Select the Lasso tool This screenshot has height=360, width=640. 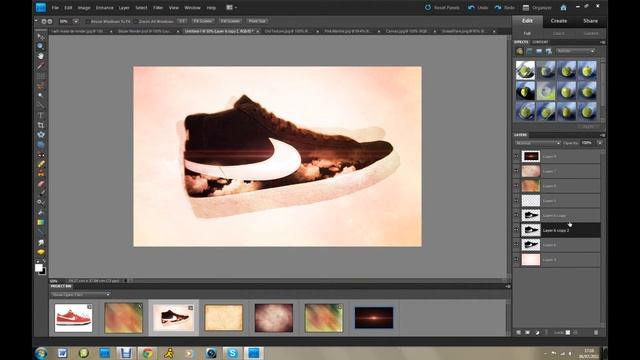[40, 86]
